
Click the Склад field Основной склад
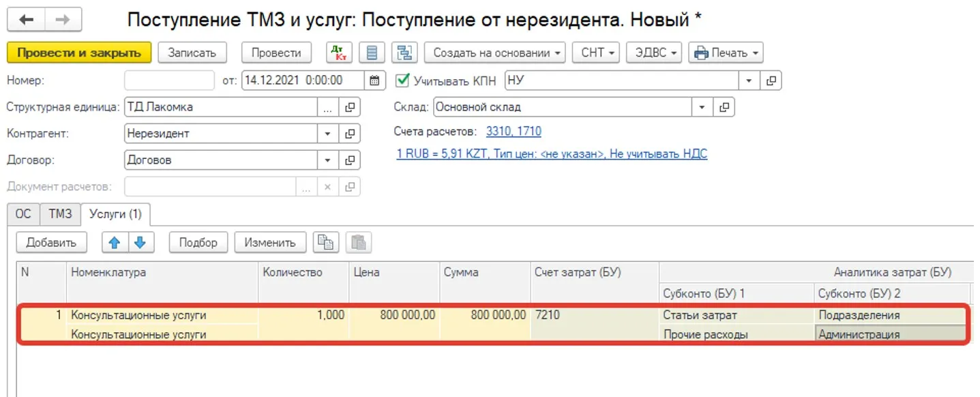pos(563,107)
